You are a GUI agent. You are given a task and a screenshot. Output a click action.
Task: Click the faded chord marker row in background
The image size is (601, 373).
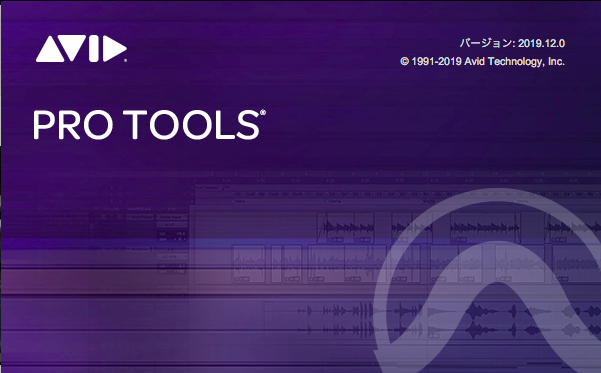397,194
